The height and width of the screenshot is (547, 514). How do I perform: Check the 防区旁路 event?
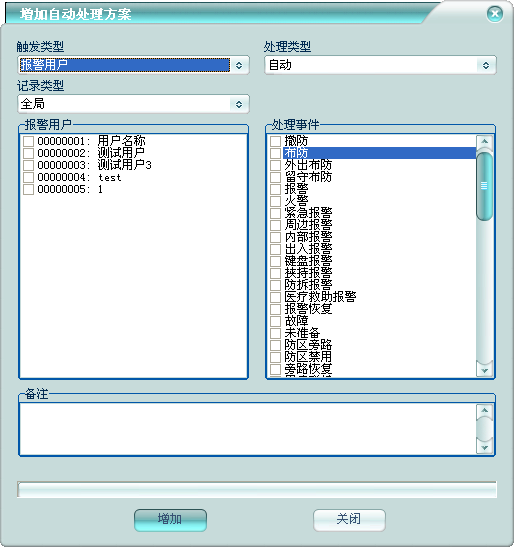(x=275, y=345)
